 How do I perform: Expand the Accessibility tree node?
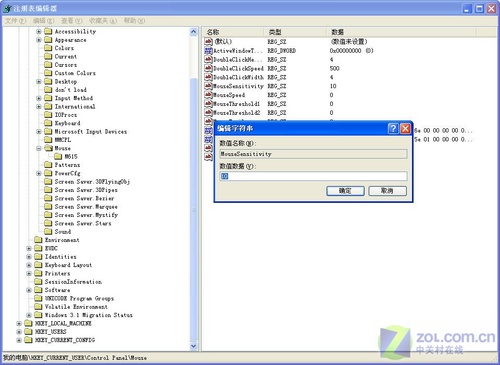coord(39,31)
